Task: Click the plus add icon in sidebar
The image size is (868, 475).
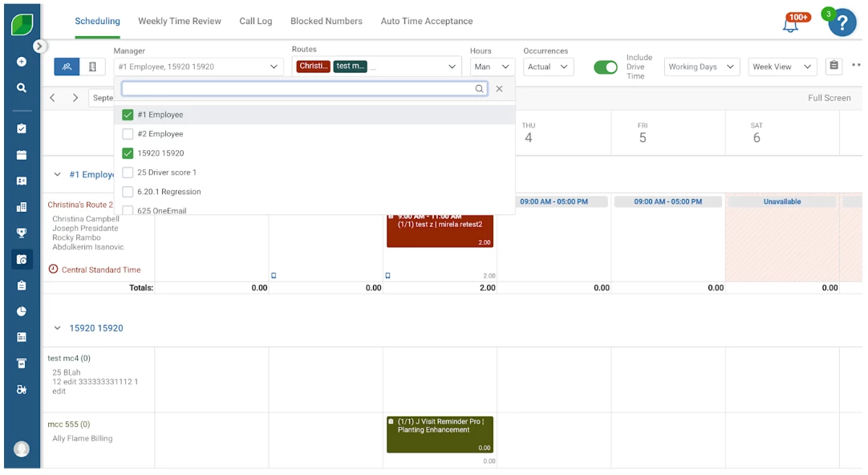Action: point(22,62)
